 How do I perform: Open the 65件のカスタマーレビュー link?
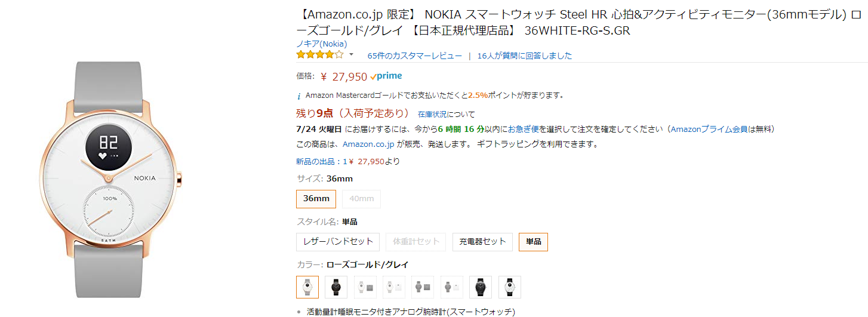(414, 56)
